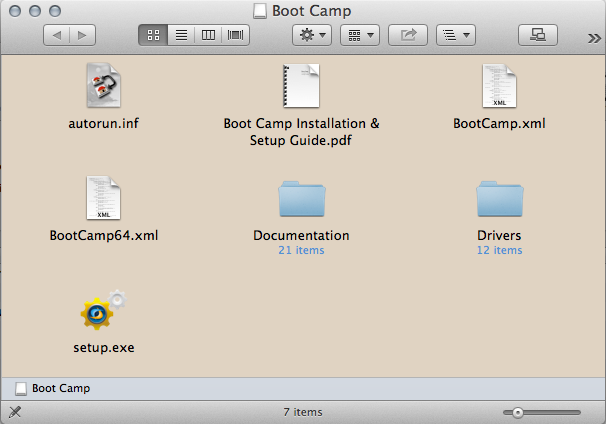Click the Drivers folder name
Image resolution: width=606 pixels, height=424 pixels.
tap(499, 235)
